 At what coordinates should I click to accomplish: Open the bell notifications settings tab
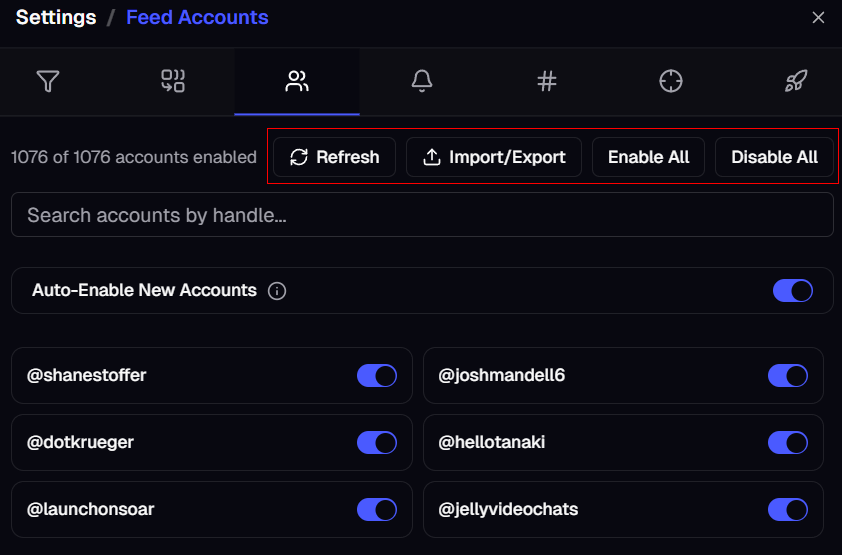(422, 82)
